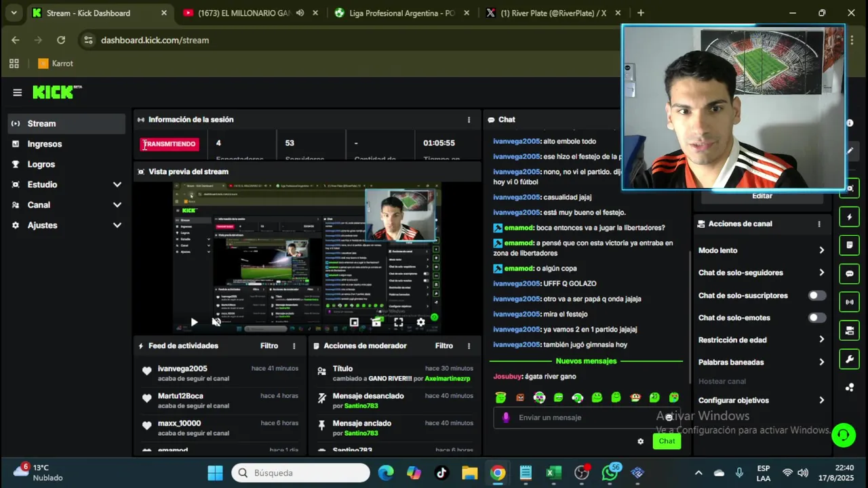Click the document panel sidebar icon
The height and width of the screenshot is (488, 868).
[x=850, y=245]
